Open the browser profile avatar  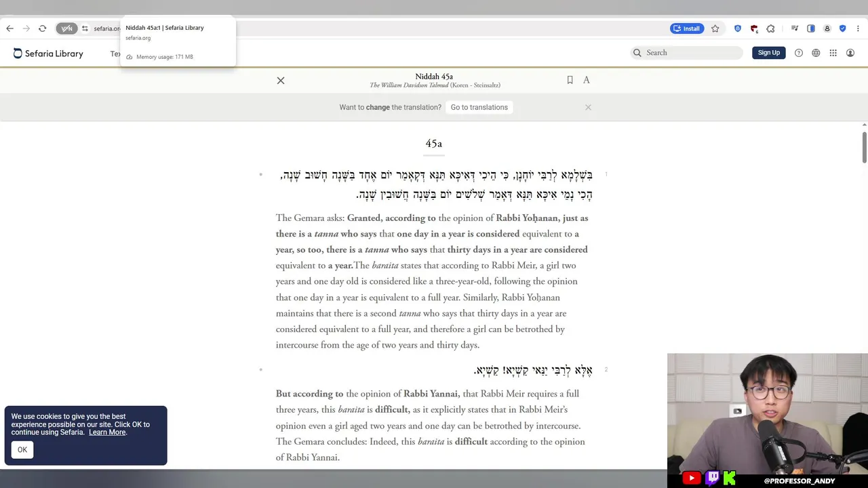click(827, 28)
